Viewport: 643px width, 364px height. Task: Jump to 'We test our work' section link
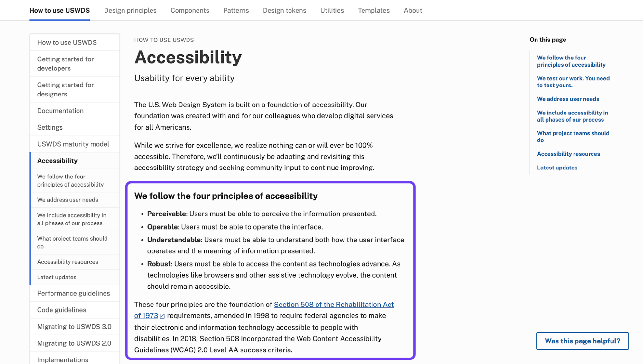573,82
